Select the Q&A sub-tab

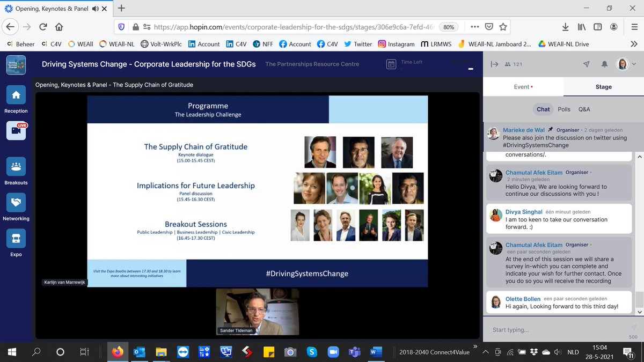584,109
